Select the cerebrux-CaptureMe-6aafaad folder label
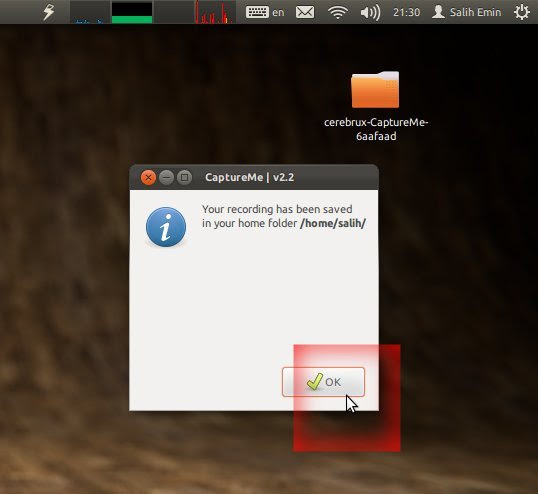Viewport: 538px width, 494px height. point(376,129)
